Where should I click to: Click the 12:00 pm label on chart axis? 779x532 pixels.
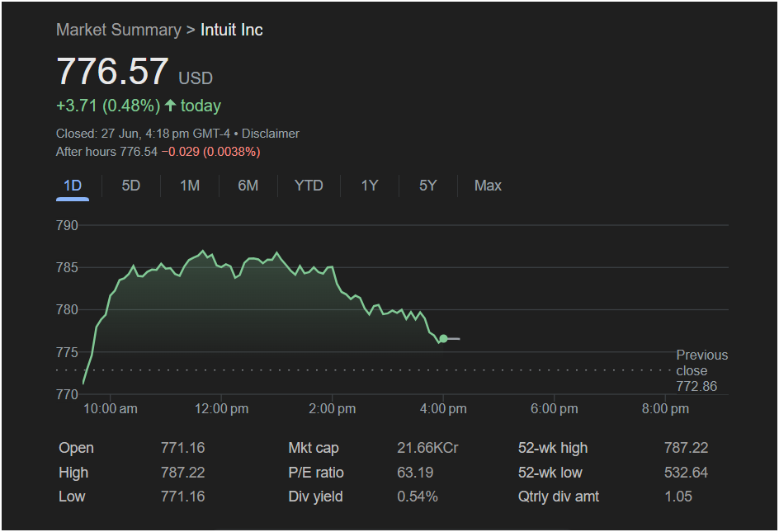221,409
